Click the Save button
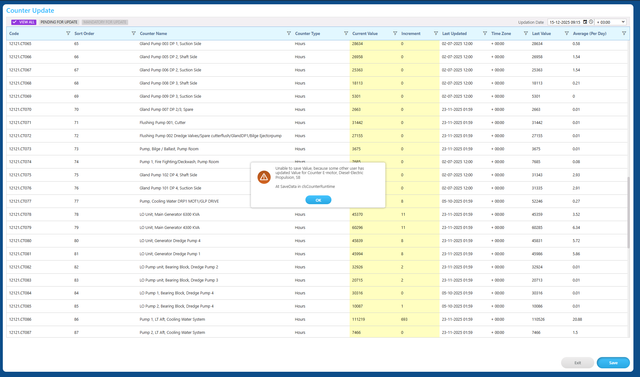This screenshot has height=377, width=640. pyautogui.click(x=613, y=363)
